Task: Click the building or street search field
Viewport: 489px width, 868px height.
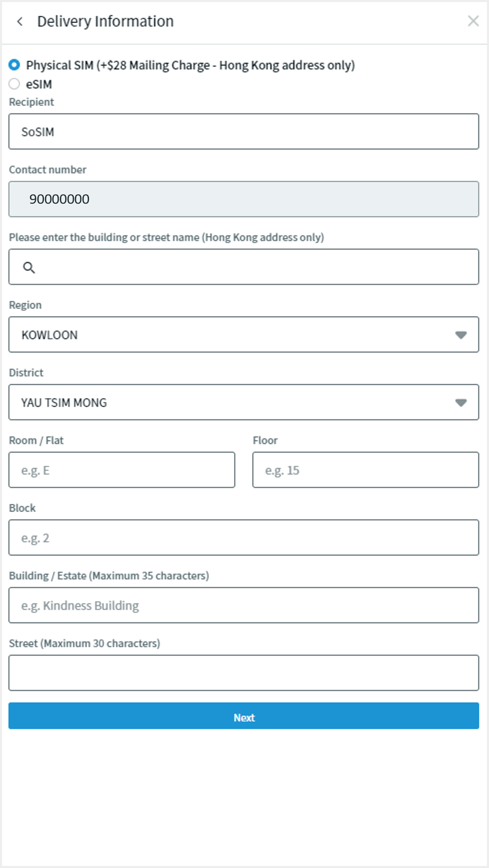Action: (254, 267)
